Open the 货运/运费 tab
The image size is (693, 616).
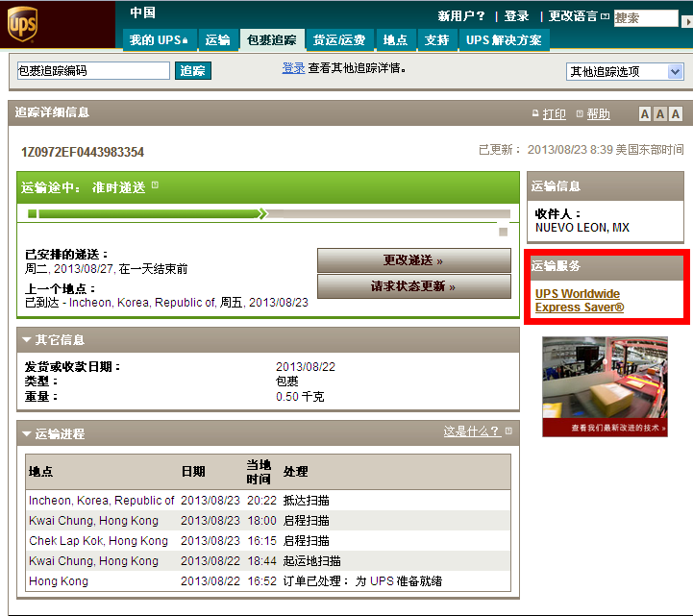339,40
